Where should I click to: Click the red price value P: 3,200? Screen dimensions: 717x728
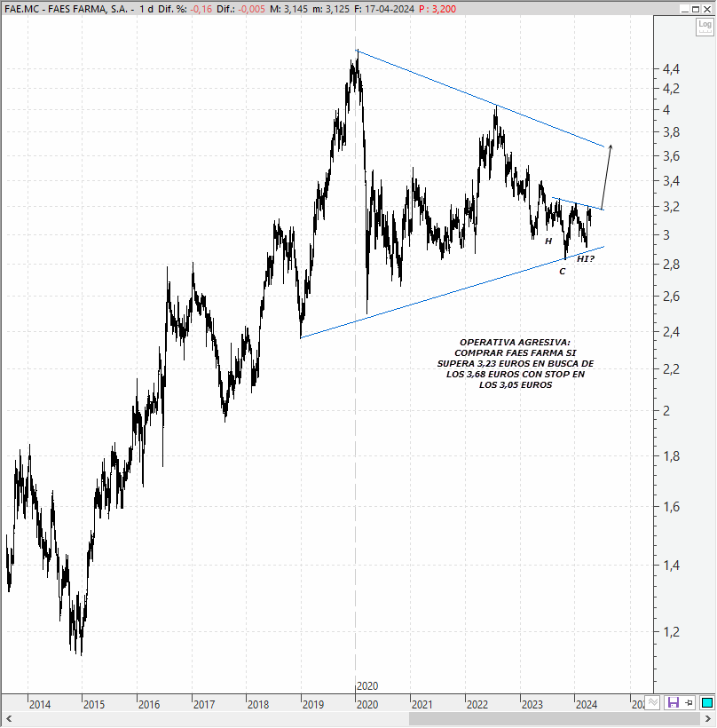[x=437, y=9]
